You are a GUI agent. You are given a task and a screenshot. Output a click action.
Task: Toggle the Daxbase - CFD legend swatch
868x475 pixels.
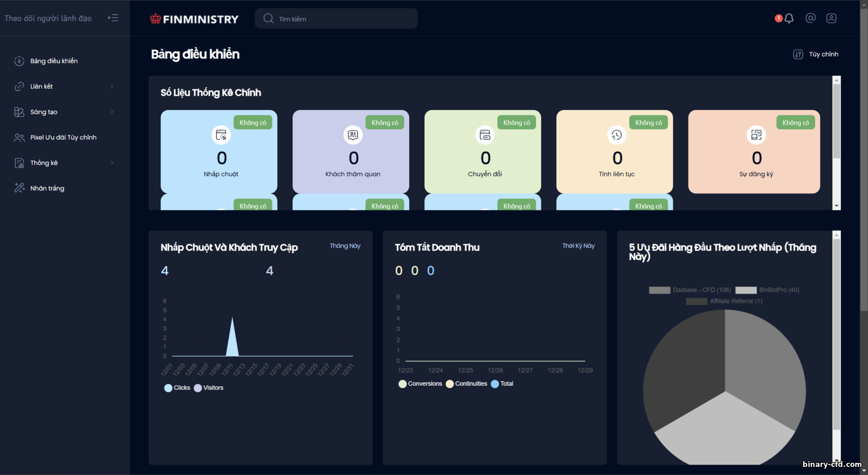click(x=660, y=290)
